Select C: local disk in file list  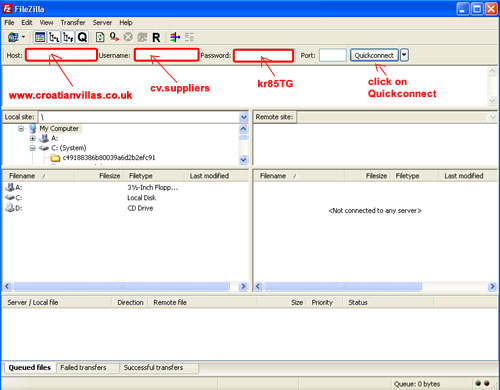14,198
